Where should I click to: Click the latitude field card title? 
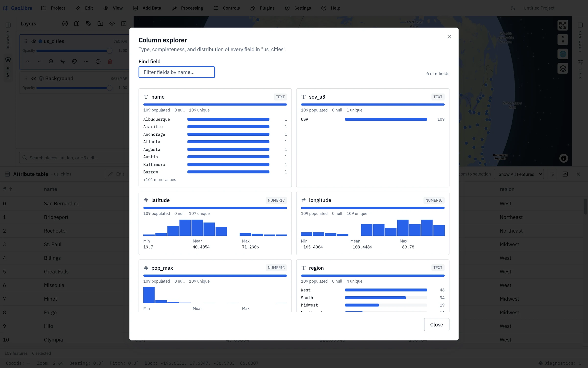[x=160, y=200]
